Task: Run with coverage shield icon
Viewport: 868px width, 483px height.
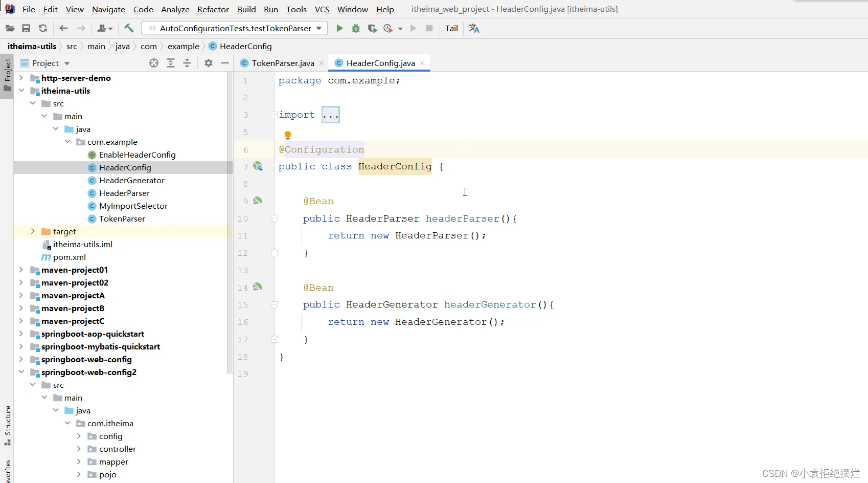Action: (373, 28)
